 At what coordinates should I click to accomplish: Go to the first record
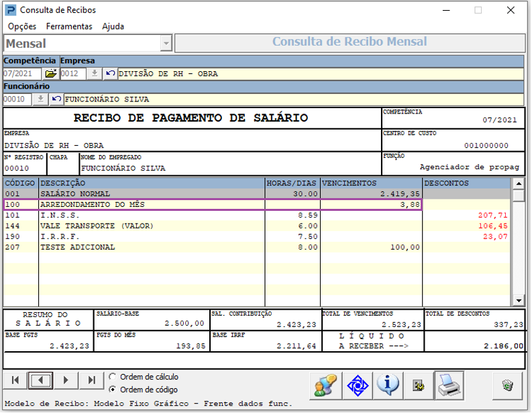pyautogui.click(x=15, y=380)
